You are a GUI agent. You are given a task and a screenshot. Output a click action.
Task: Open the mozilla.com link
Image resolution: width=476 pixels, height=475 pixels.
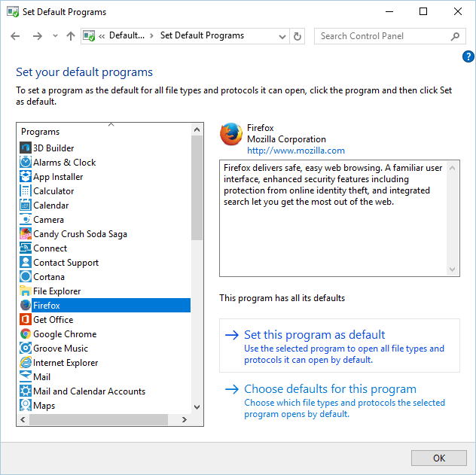coord(296,151)
